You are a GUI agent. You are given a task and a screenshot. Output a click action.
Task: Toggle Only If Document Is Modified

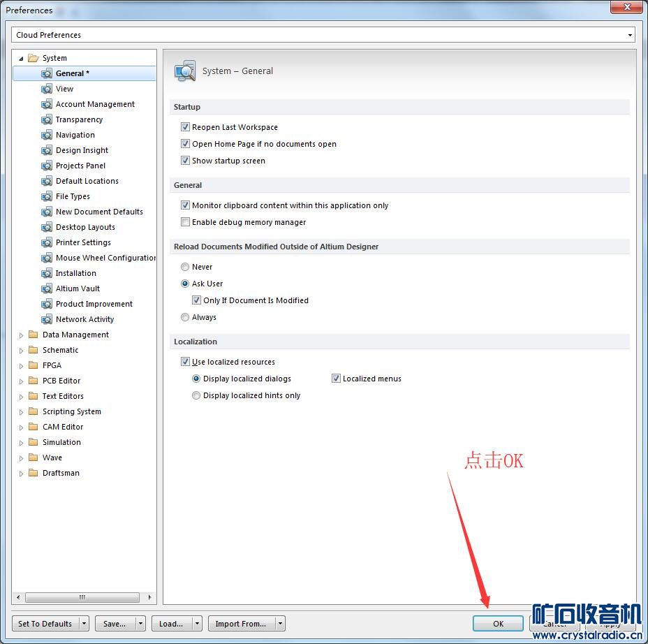(x=196, y=300)
